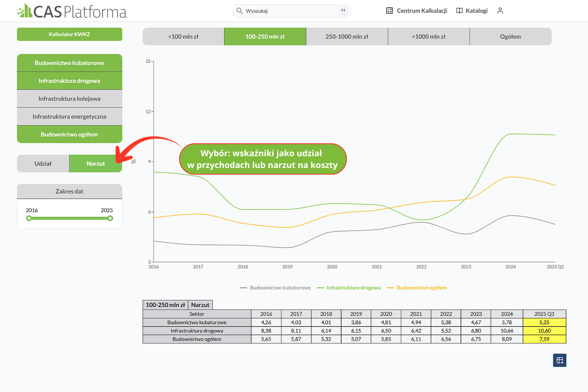This screenshot has height=392, width=588.
Task: Switch to the 250-1000 mln zł tab
Action: coord(347,36)
